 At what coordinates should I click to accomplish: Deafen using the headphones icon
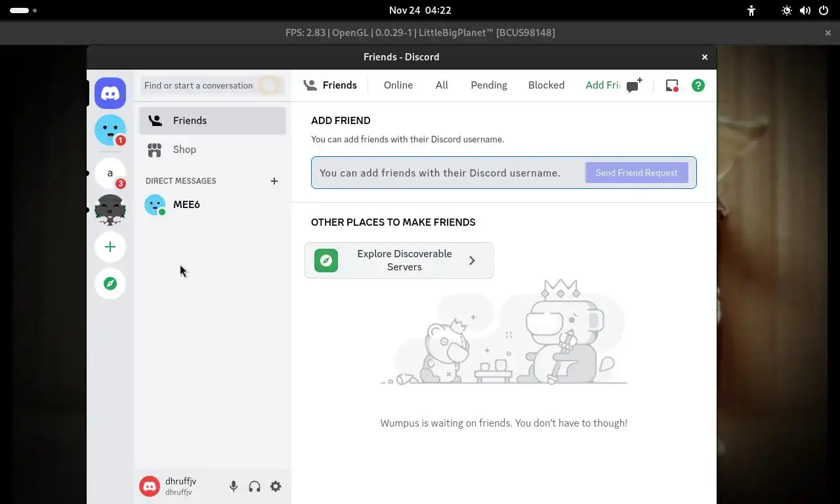pyautogui.click(x=255, y=486)
